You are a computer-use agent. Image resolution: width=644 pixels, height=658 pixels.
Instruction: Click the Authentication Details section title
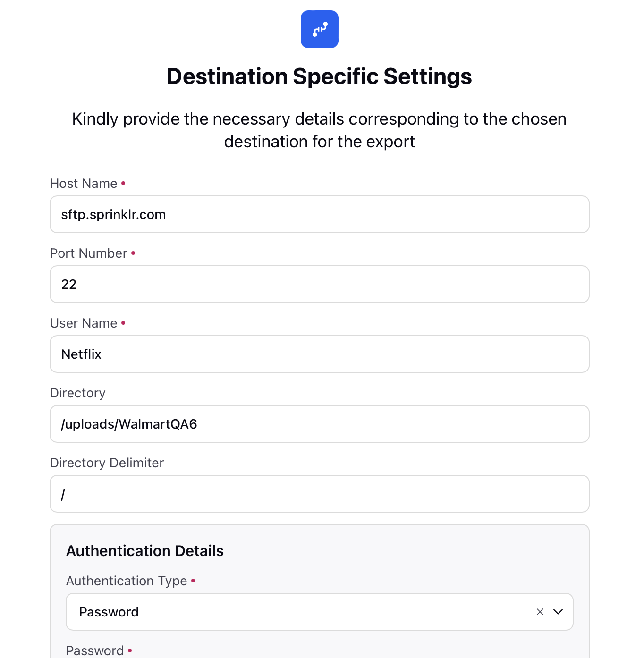tap(145, 551)
